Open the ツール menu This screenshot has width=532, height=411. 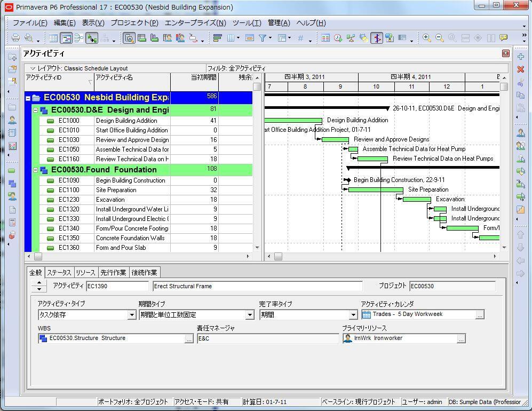pos(247,23)
